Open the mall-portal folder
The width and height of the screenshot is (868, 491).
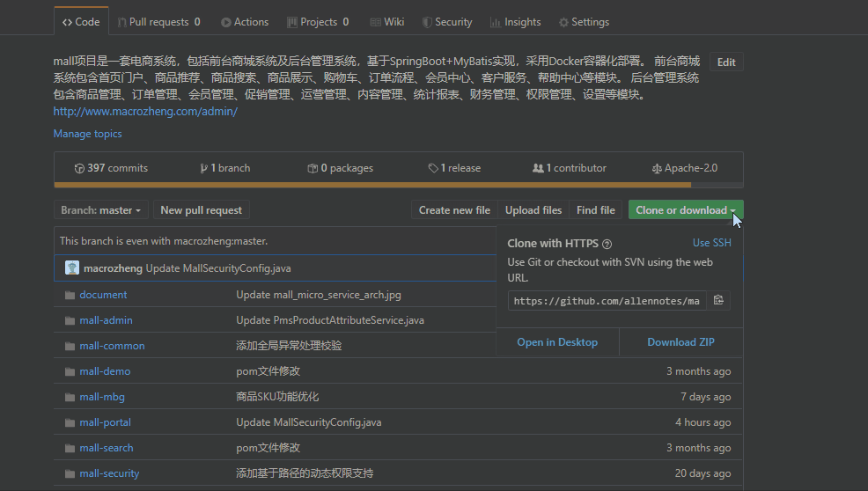click(105, 422)
